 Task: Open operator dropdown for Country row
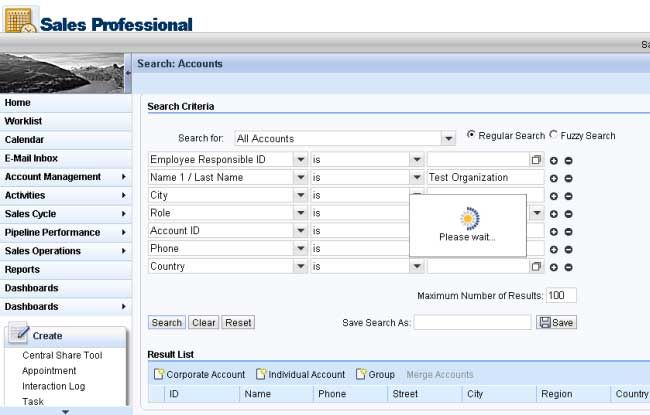(417, 266)
